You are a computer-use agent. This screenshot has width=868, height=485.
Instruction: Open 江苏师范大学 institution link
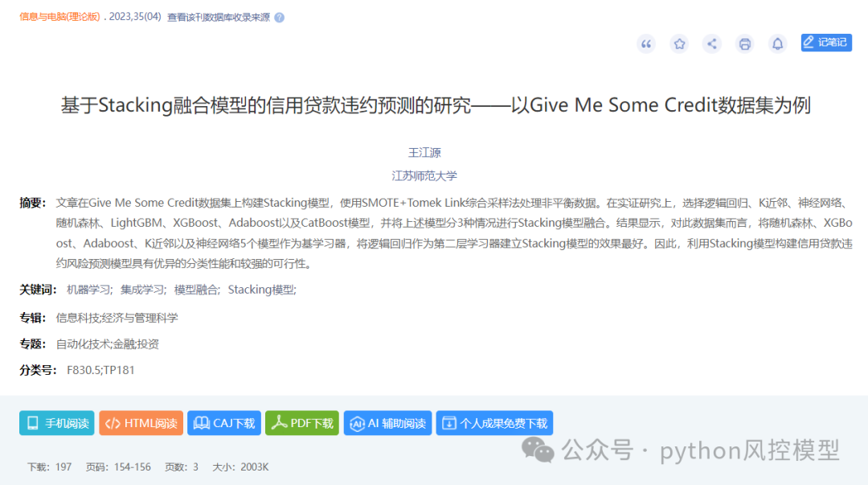pos(424,175)
